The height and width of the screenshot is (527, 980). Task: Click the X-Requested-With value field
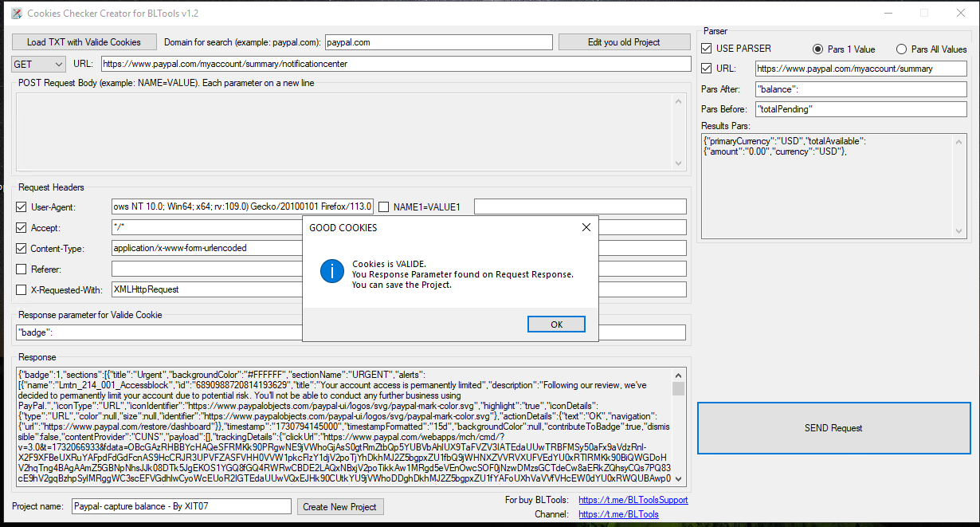click(207, 289)
